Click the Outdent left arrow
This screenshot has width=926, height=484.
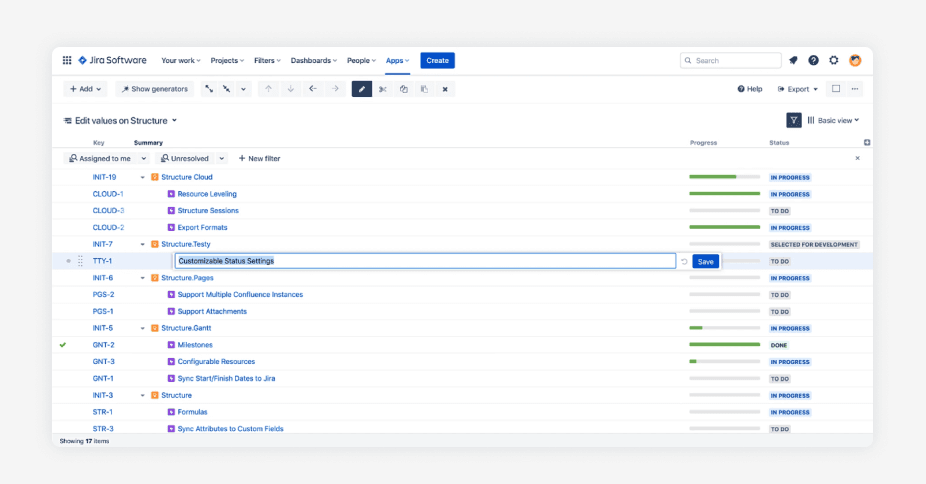pos(313,89)
